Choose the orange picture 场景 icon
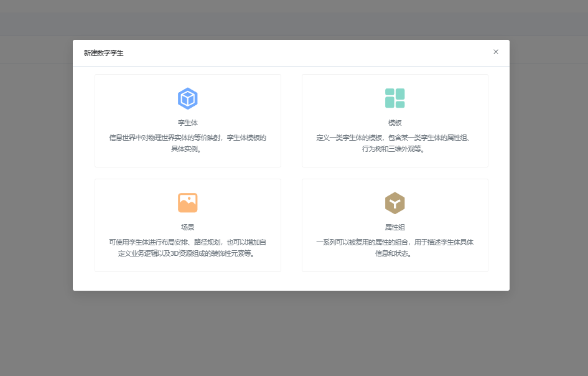The height and width of the screenshot is (376, 588). coord(187,203)
